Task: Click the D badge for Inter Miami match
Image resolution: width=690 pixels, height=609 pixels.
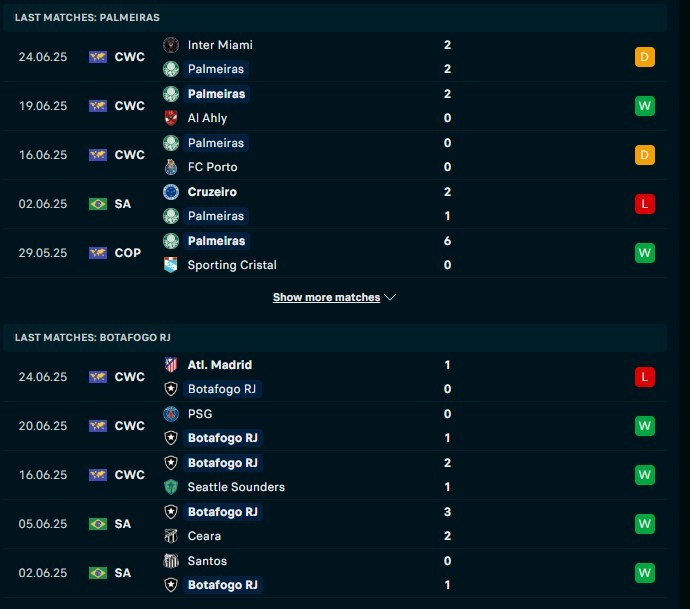Action: pos(645,57)
